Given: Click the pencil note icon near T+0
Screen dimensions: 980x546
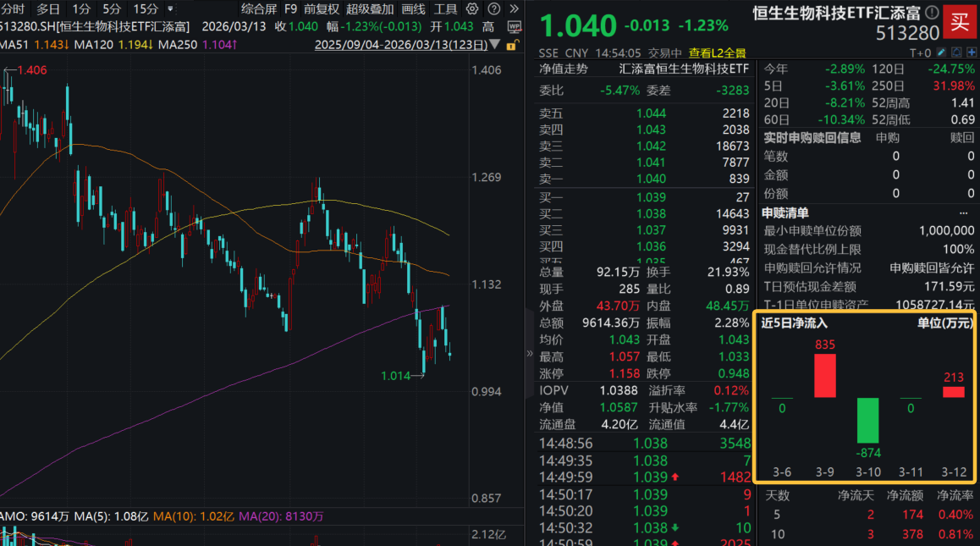Looking at the screenshot, I should tap(940, 52).
